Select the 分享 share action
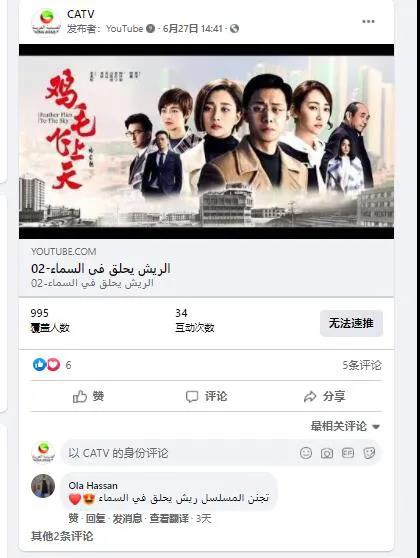 [325, 396]
